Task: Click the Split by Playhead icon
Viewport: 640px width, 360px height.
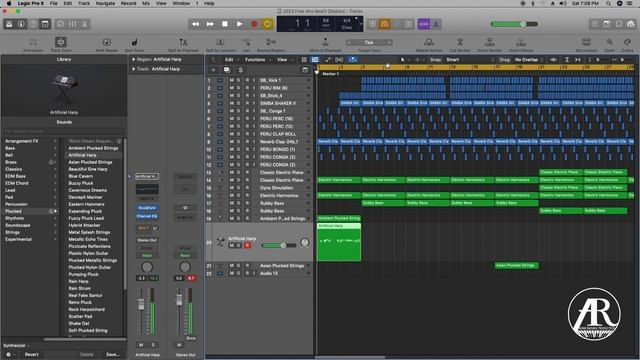Action: [183, 42]
